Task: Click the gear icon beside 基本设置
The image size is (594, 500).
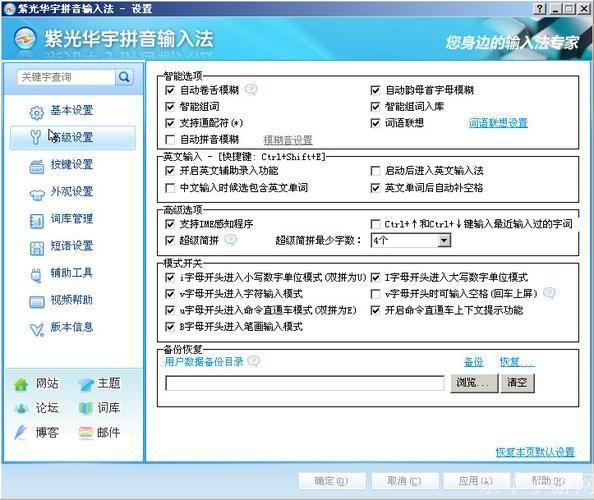Action: coord(36,112)
